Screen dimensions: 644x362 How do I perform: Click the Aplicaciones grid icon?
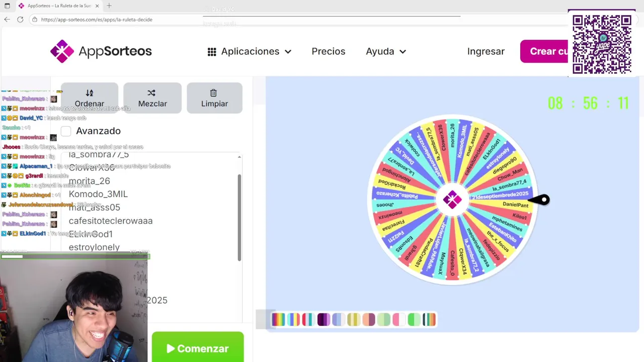coord(212,52)
